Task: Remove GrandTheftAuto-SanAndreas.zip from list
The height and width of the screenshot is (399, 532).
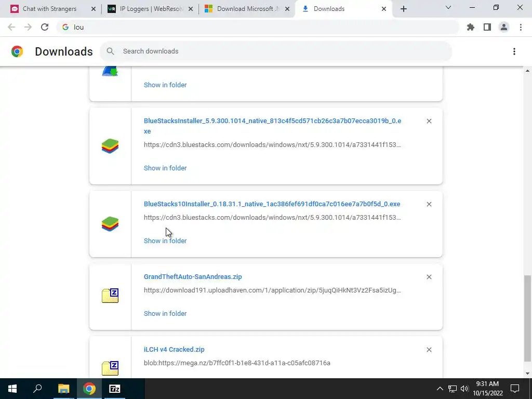Action: [429, 277]
